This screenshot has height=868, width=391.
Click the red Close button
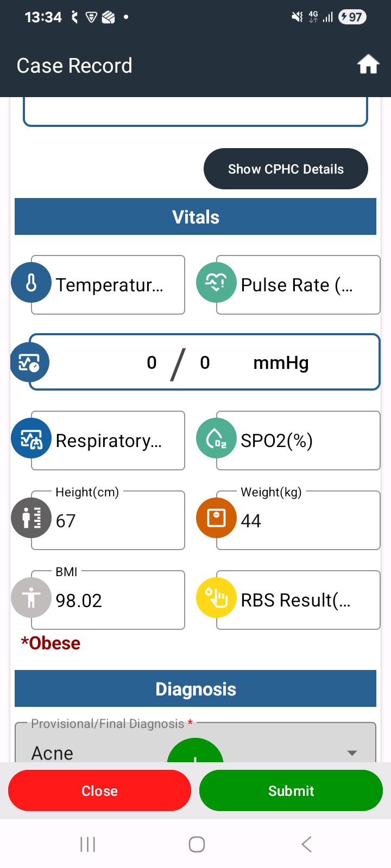pos(99,790)
